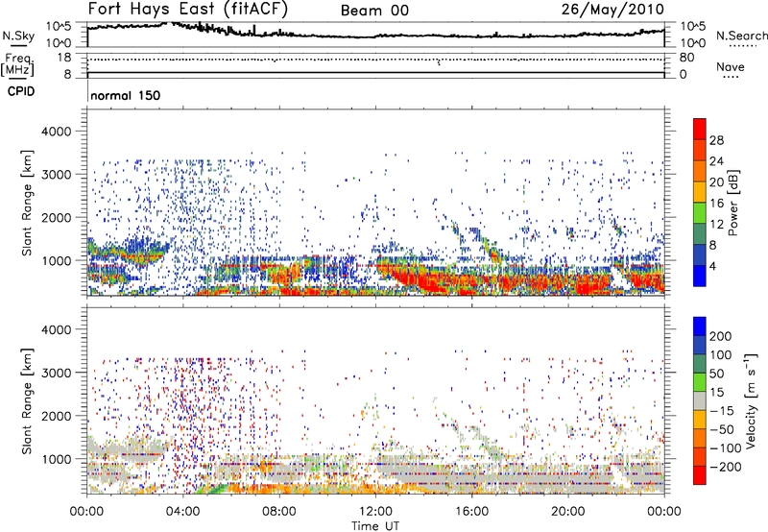The height and width of the screenshot is (532, 768).
Task: Click the "18" frequency tick label
Action: (x=63, y=58)
